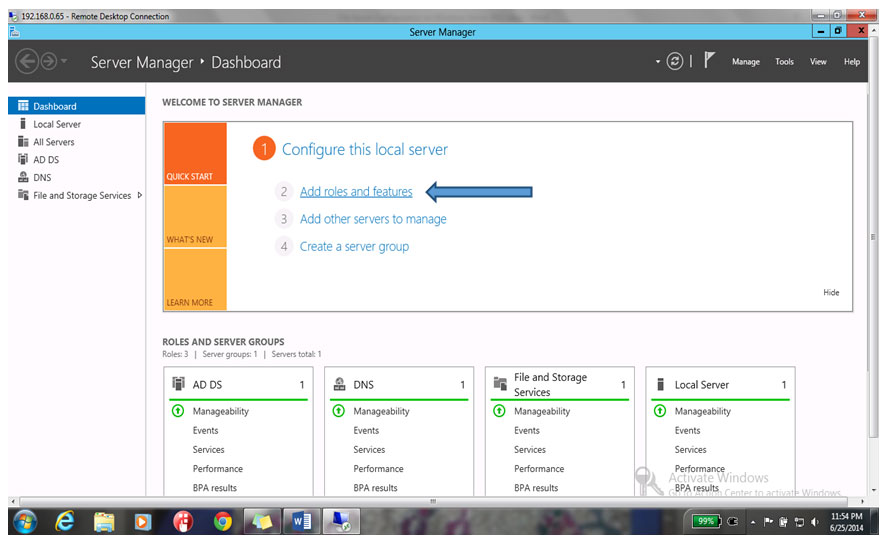Refresh the Server Manager dashboard

[675, 61]
